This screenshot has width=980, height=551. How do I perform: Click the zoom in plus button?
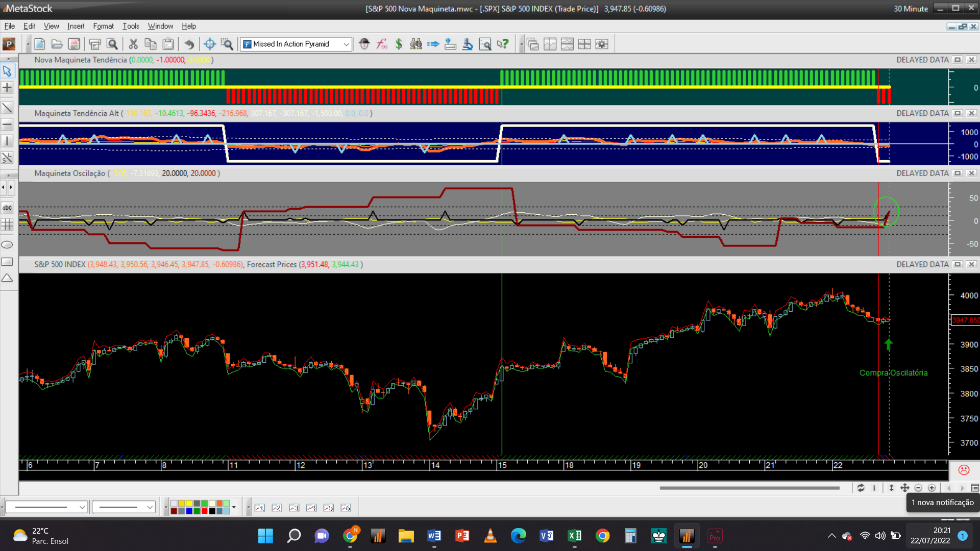pos(932,488)
